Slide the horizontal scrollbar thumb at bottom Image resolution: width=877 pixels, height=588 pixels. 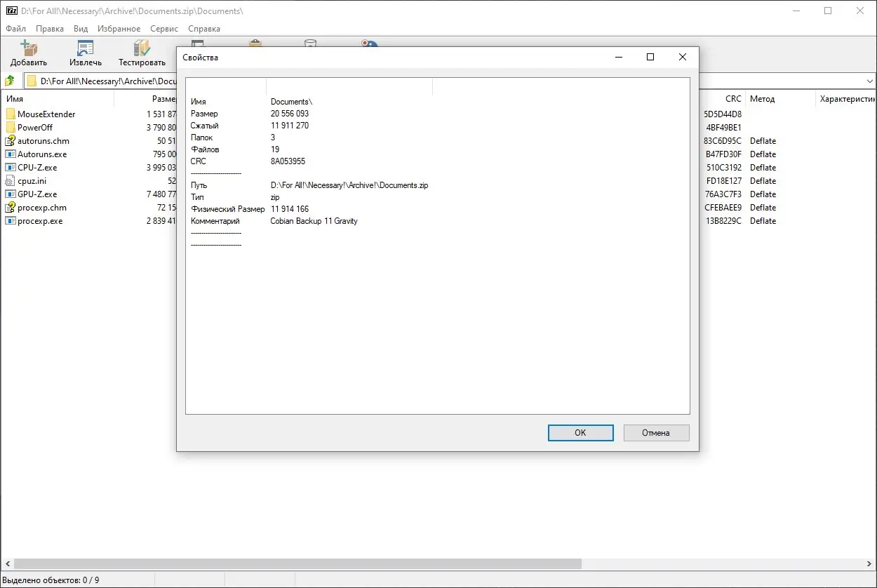click(297, 563)
